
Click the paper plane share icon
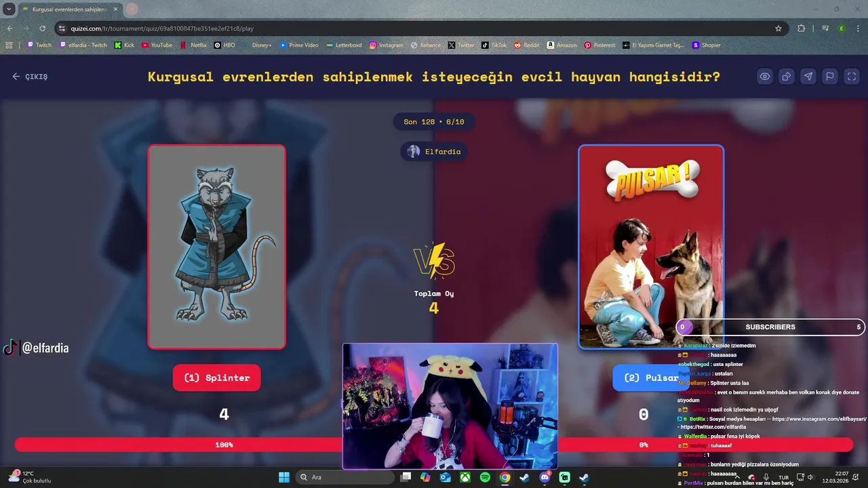click(x=808, y=77)
